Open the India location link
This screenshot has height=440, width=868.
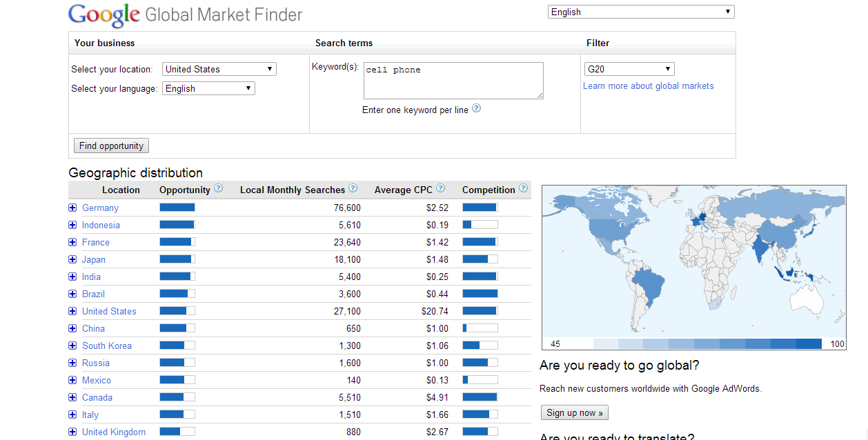coord(91,277)
